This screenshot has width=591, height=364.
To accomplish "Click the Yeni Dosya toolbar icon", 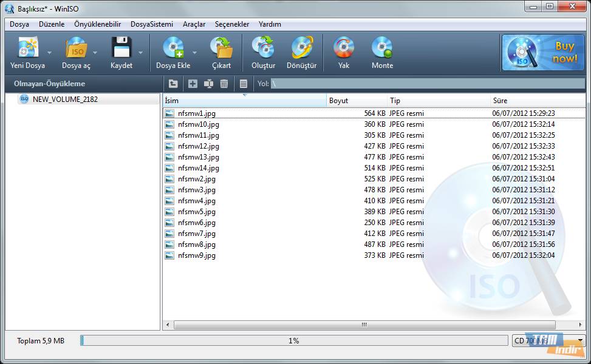I will point(27,49).
